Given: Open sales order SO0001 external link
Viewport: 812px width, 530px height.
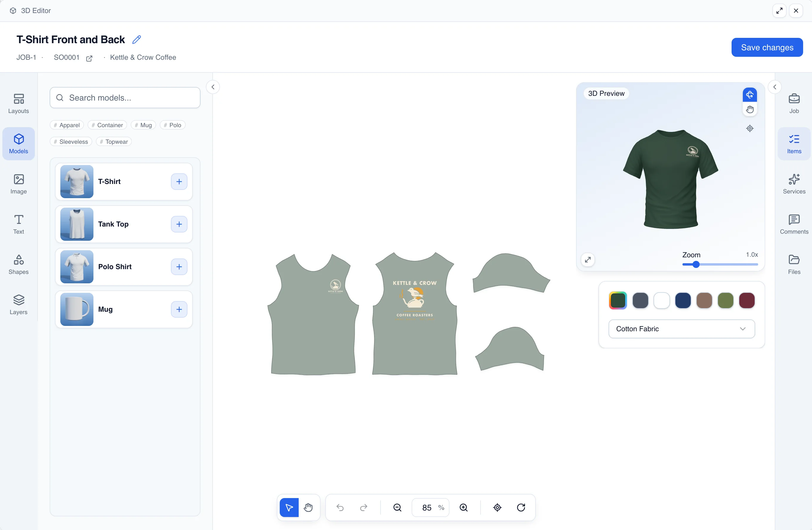Looking at the screenshot, I should (x=89, y=58).
